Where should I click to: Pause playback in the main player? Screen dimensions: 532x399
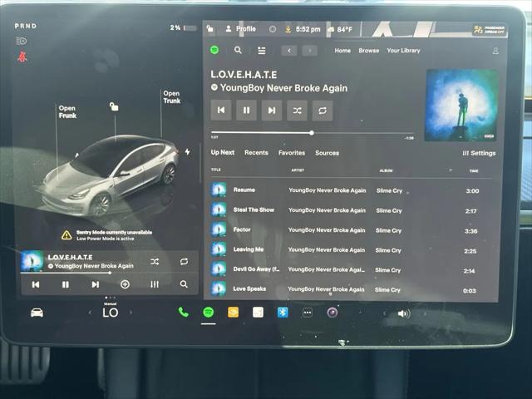pos(246,110)
